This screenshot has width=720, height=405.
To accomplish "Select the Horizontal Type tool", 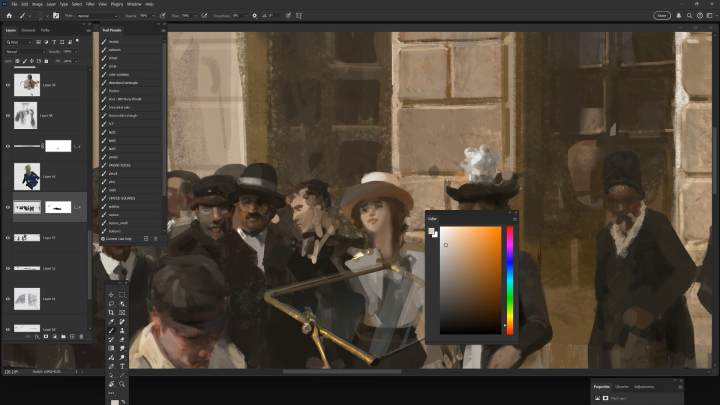I will pyautogui.click(x=122, y=366).
